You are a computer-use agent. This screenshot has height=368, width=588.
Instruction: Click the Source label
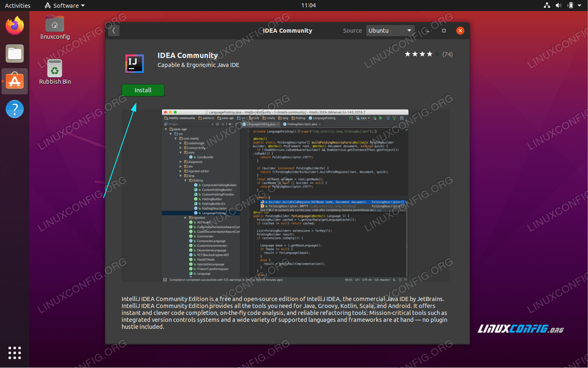coord(353,31)
